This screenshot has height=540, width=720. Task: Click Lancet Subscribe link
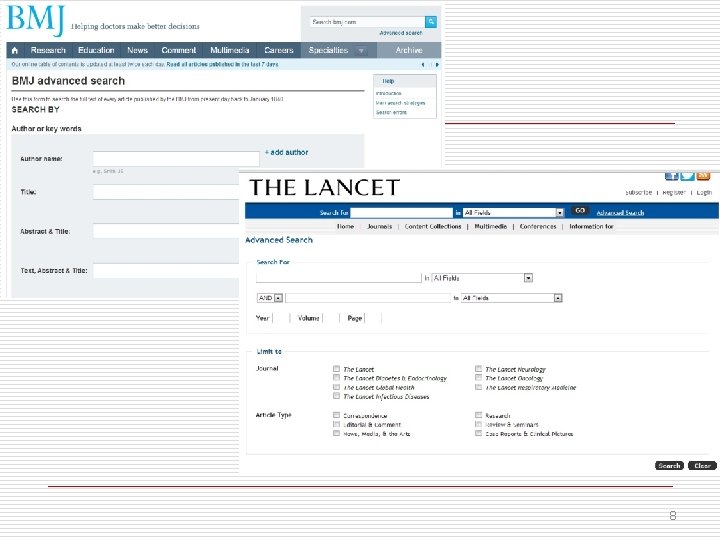click(x=638, y=192)
